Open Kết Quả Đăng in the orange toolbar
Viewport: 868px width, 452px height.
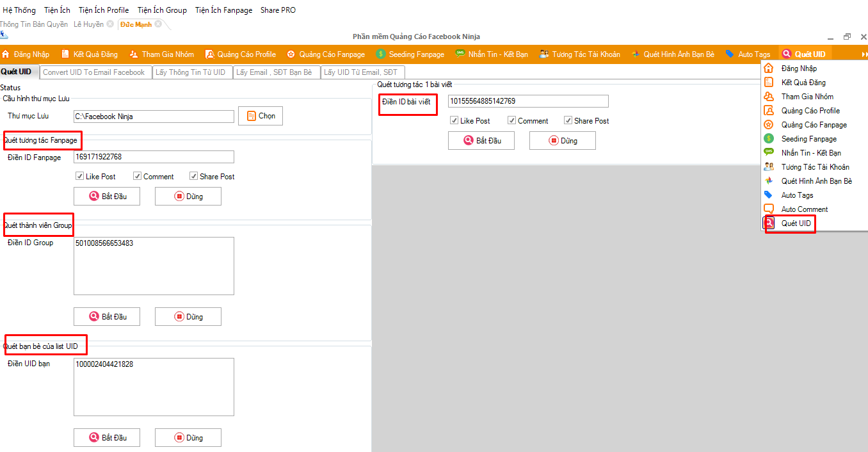click(x=89, y=54)
